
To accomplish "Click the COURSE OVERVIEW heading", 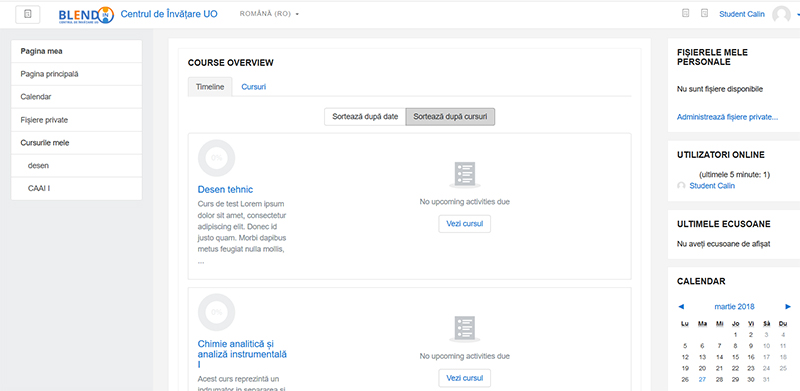I will (x=231, y=63).
